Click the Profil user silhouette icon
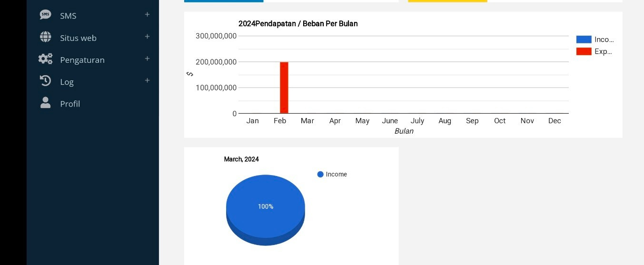644x265 pixels. tap(45, 103)
